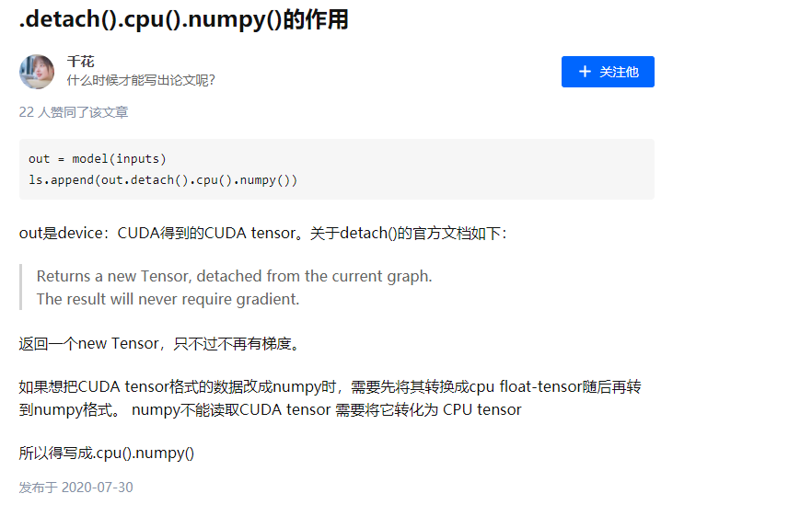Click the line starting with 如果想把CUDA tensor
Viewport: 812px width, 528px height.
330,386
